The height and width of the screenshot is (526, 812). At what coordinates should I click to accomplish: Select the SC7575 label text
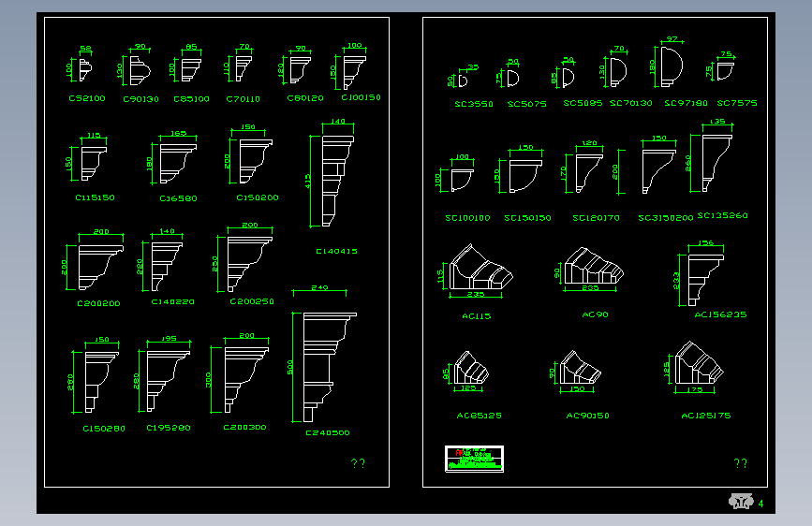(x=737, y=103)
